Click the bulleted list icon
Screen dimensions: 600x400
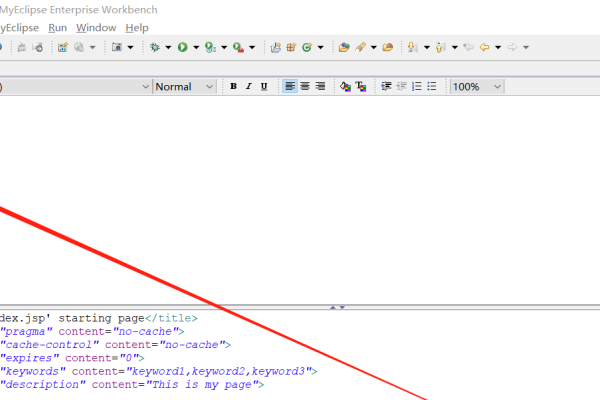tap(432, 87)
